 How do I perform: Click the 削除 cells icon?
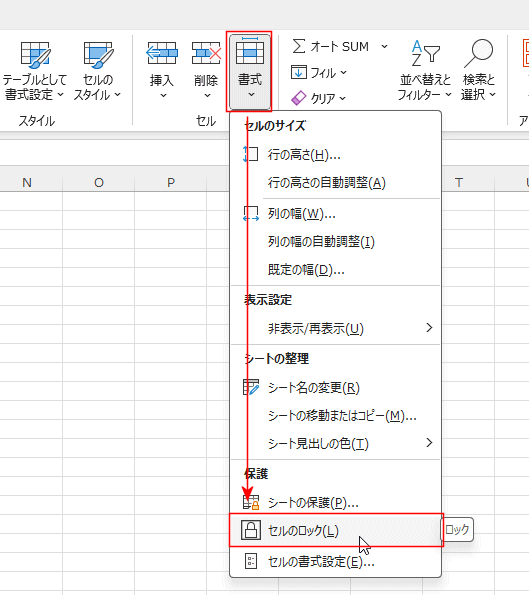[x=206, y=53]
